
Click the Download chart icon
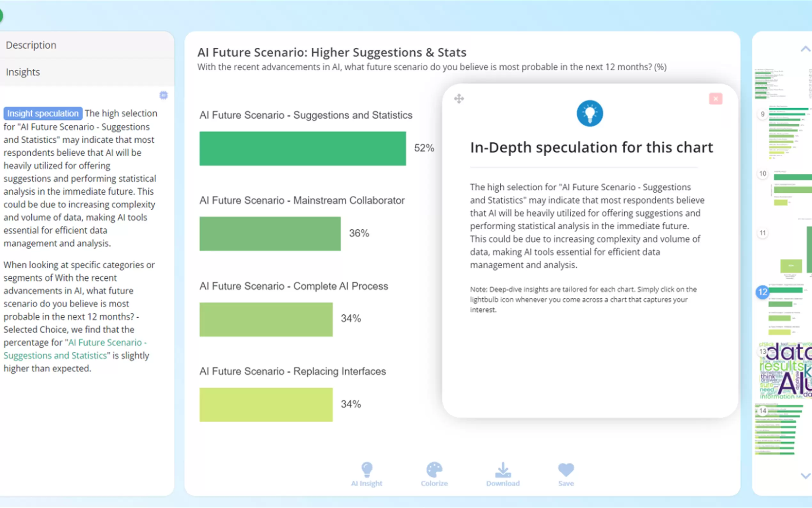click(503, 470)
